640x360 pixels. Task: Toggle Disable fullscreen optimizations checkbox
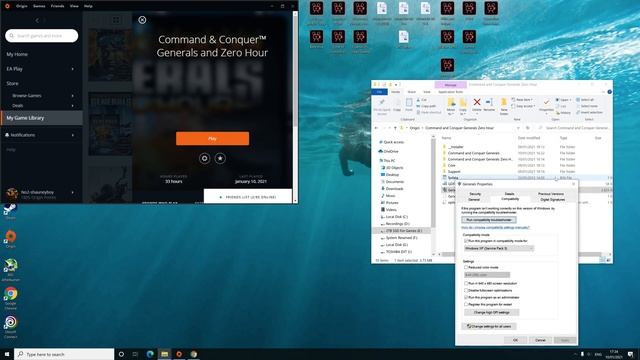coord(466,290)
